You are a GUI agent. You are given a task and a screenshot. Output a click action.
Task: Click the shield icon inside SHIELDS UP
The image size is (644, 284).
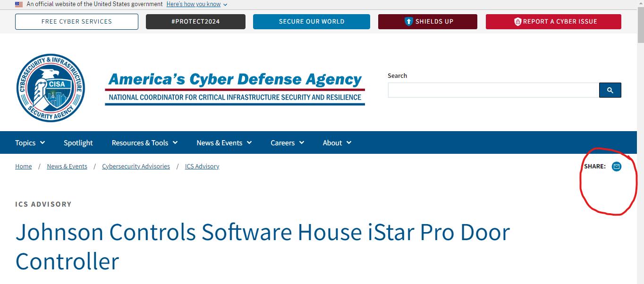coord(409,21)
